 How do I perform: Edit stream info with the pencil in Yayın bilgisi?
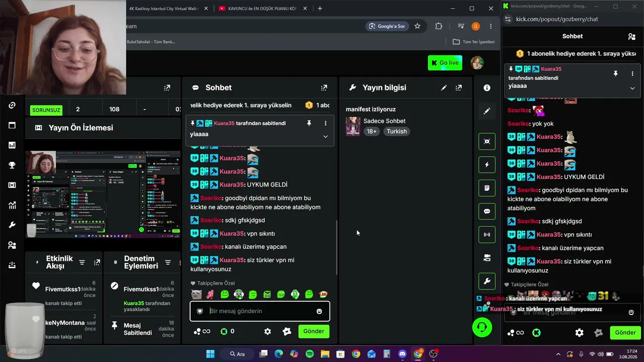tap(444, 87)
